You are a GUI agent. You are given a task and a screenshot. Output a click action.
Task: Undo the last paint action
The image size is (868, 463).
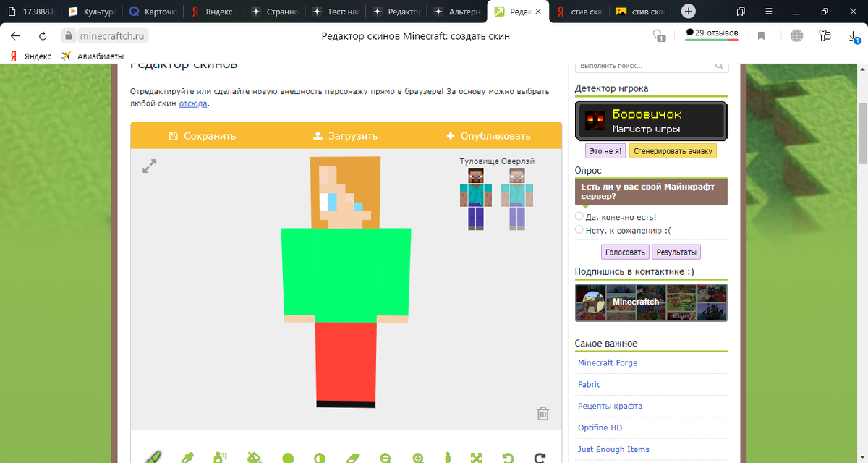click(508, 458)
